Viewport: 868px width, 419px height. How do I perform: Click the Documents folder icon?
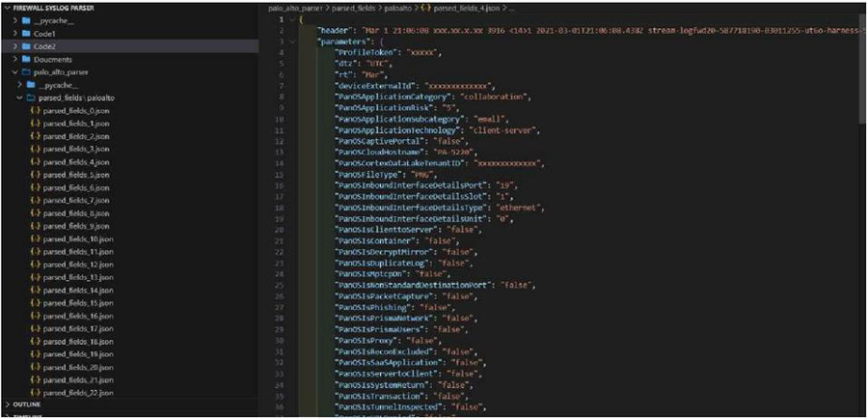coord(25,59)
